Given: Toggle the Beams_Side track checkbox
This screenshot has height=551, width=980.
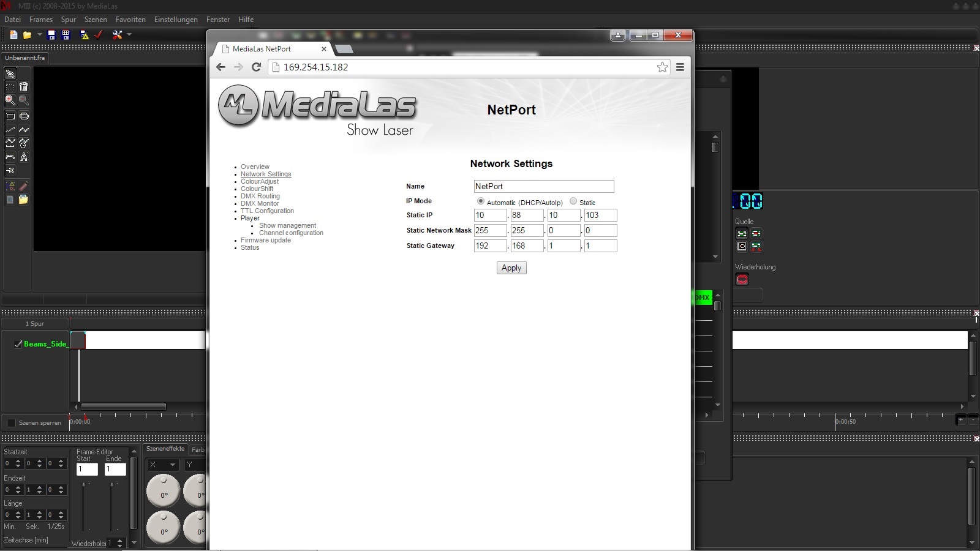Looking at the screenshot, I should (x=18, y=344).
